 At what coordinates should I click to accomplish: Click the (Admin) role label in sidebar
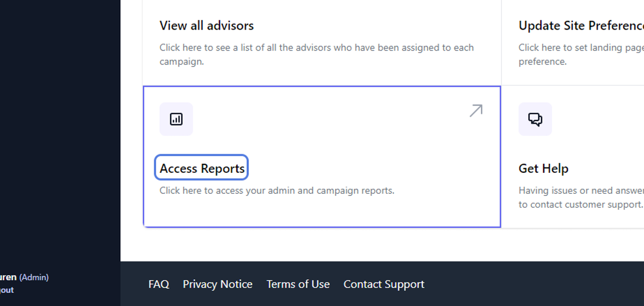pyautogui.click(x=34, y=278)
